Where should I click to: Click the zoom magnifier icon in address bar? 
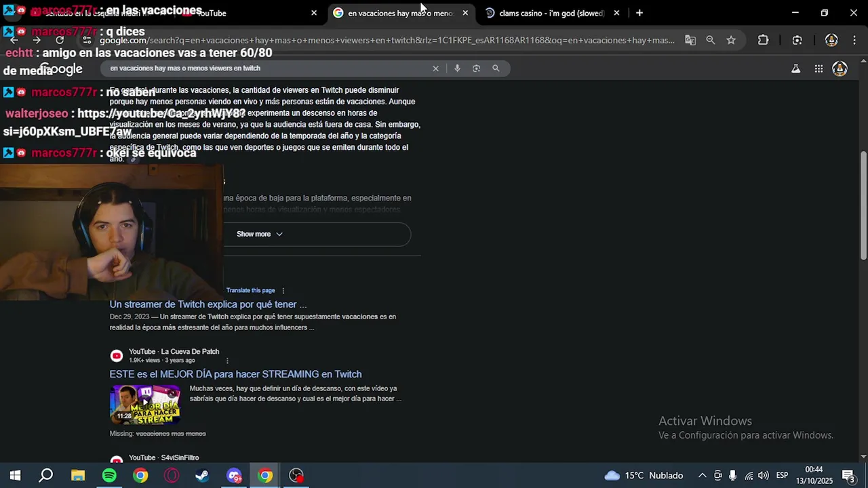tap(710, 40)
